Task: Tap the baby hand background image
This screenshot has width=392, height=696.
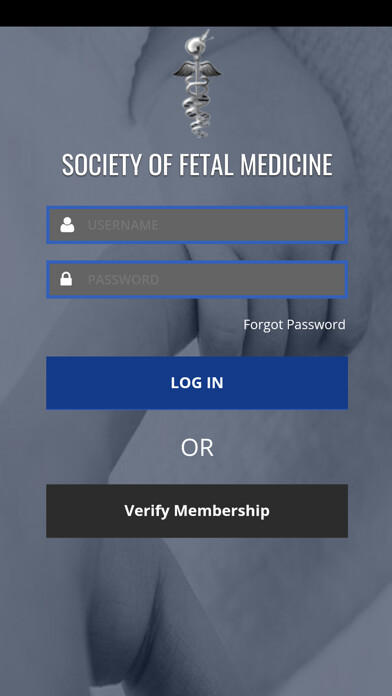Action: (x=196, y=613)
